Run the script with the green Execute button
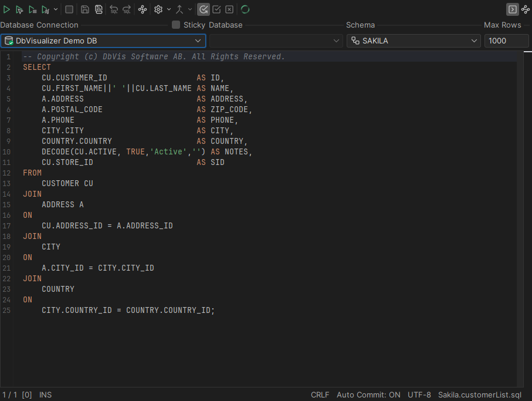The height and width of the screenshot is (401, 532). [6, 9]
